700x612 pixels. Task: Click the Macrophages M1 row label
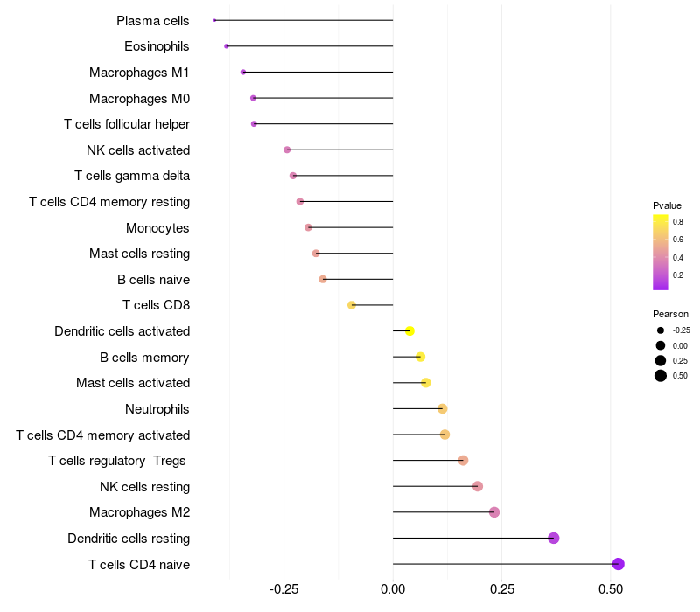coord(139,73)
